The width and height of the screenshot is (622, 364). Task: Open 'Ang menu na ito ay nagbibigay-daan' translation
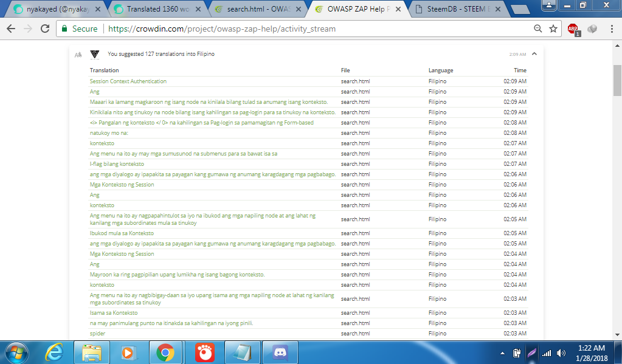click(212, 298)
